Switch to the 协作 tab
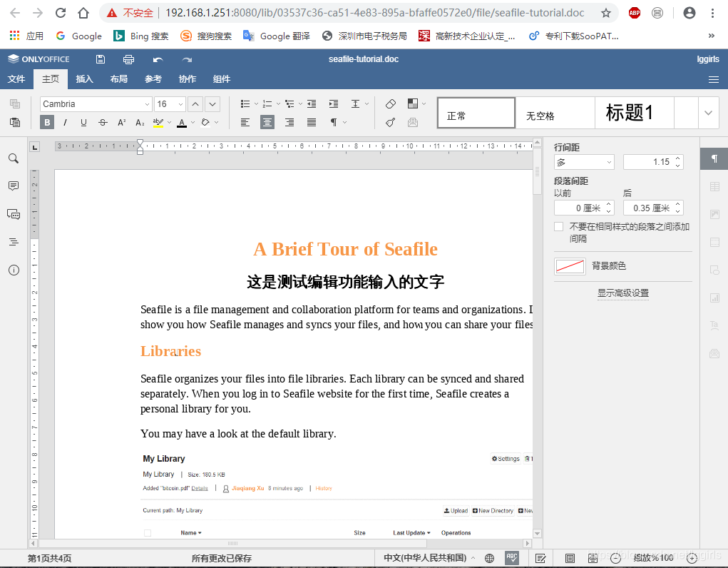728x568 pixels. 188,79
